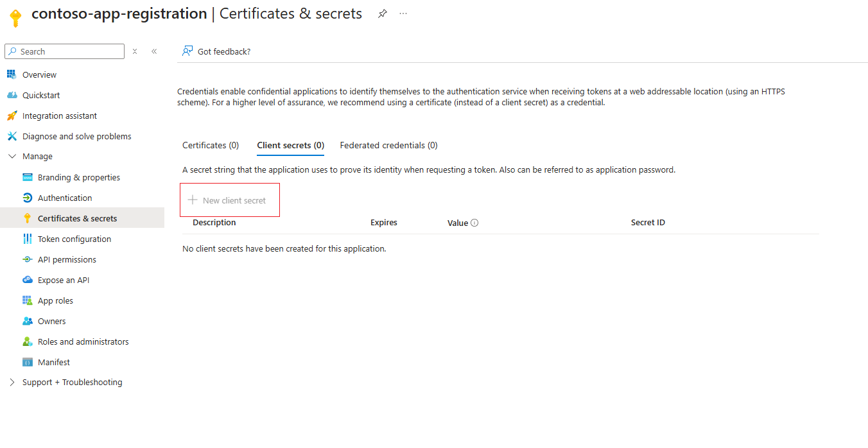Clear the sidebar search with the X icon
Viewport: 868px width, 448px height.
(135, 51)
